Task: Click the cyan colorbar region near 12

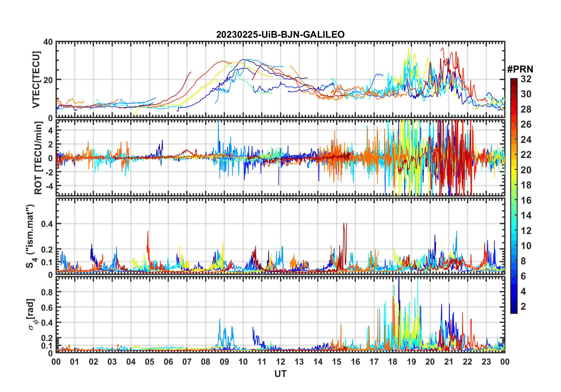Action: 514,230
